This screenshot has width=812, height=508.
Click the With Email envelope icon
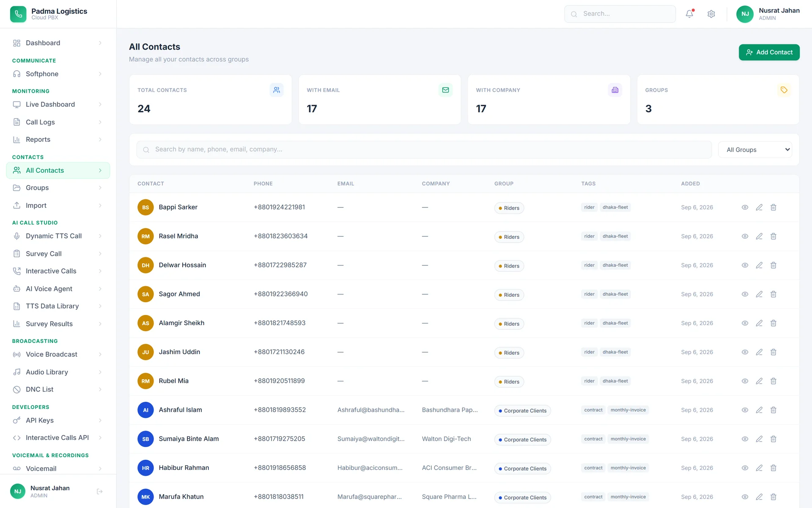445,90
